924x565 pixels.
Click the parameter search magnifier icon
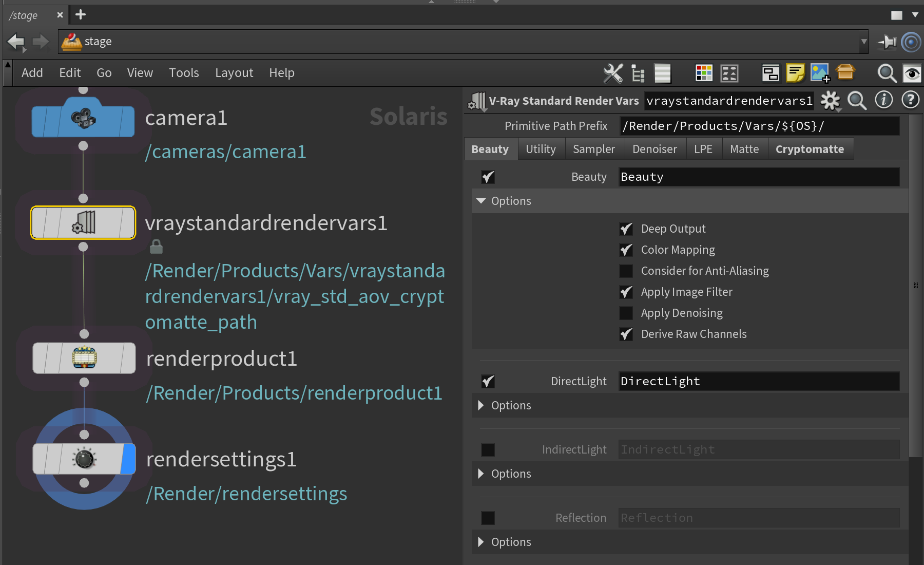tap(857, 100)
